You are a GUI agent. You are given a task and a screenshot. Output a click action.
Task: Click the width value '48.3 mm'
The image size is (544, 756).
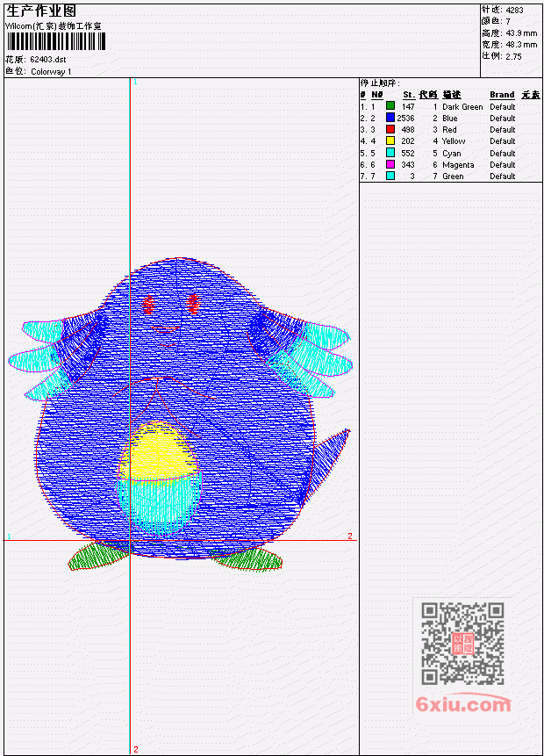click(x=521, y=45)
